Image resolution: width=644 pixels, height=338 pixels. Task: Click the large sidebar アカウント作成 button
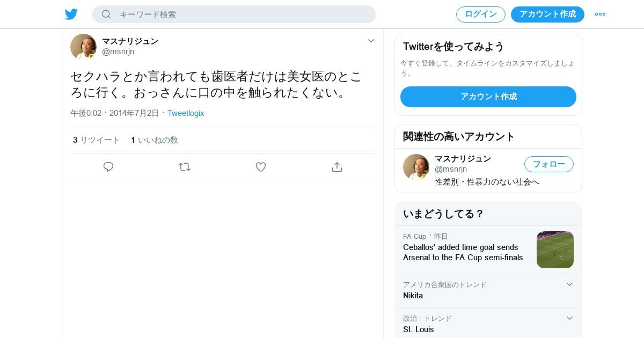coord(488,97)
